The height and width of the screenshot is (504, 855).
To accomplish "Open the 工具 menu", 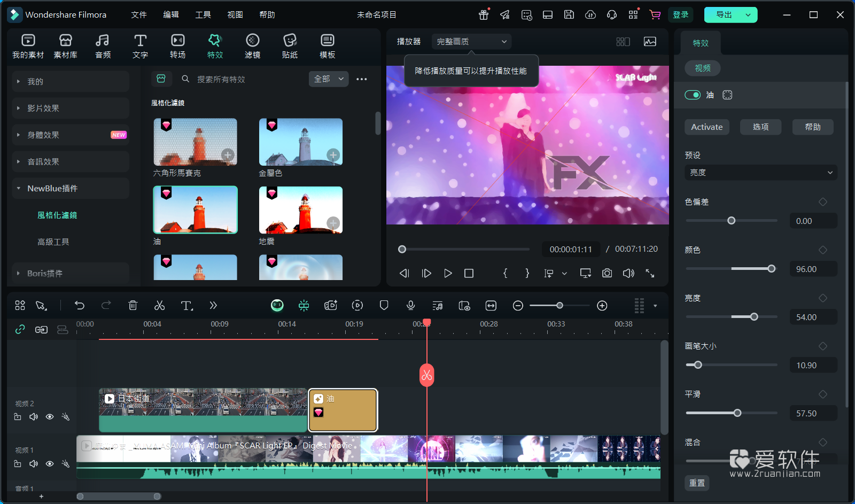I will tap(203, 14).
